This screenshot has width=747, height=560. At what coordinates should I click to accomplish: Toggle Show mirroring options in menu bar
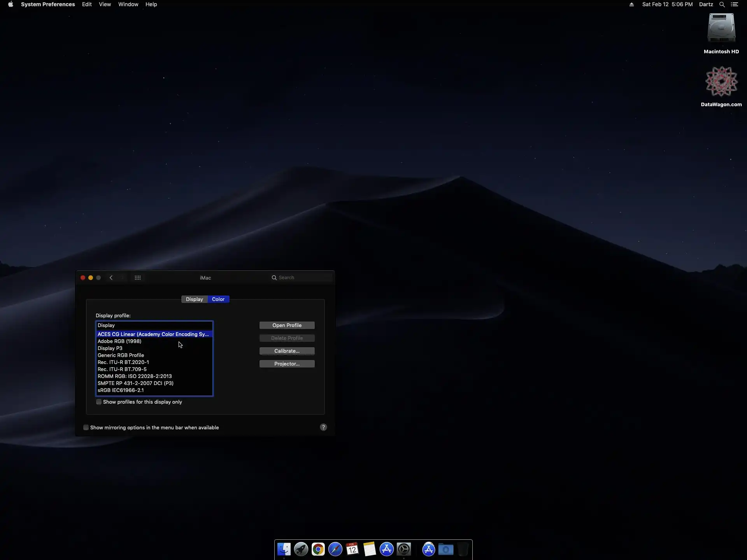pos(86,428)
